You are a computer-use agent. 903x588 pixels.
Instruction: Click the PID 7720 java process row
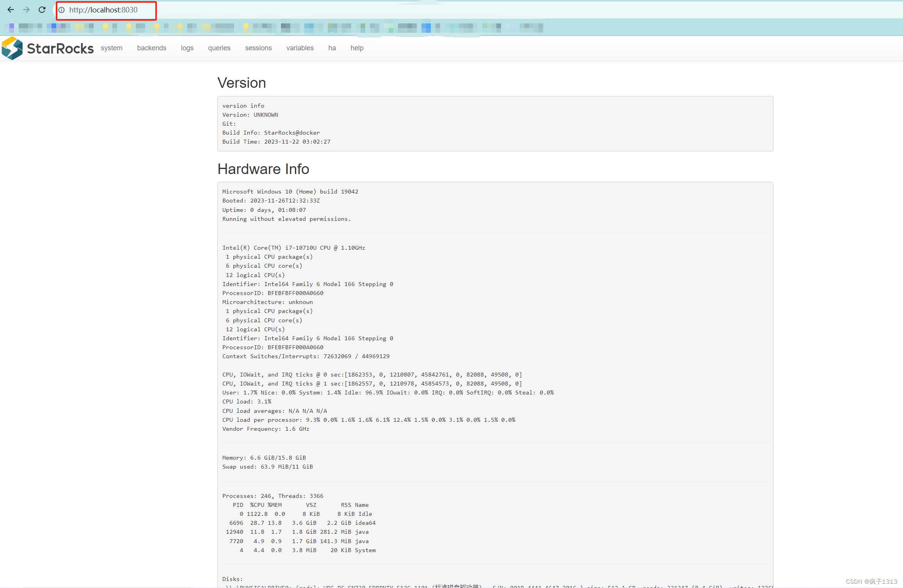[x=299, y=541]
